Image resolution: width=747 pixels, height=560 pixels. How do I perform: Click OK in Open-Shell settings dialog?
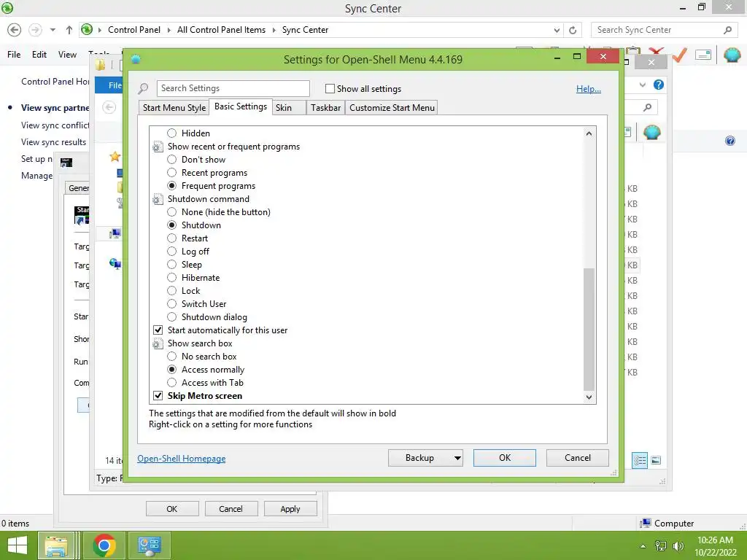(x=505, y=458)
